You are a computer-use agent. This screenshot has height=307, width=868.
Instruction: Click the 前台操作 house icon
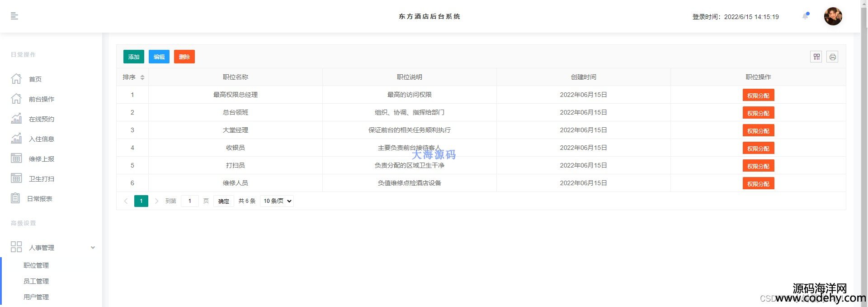pos(16,99)
